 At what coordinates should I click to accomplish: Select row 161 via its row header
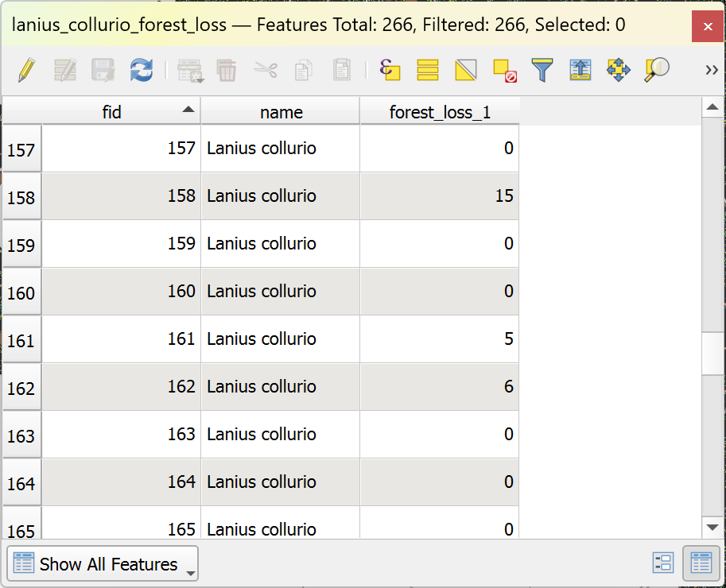point(21,339)
